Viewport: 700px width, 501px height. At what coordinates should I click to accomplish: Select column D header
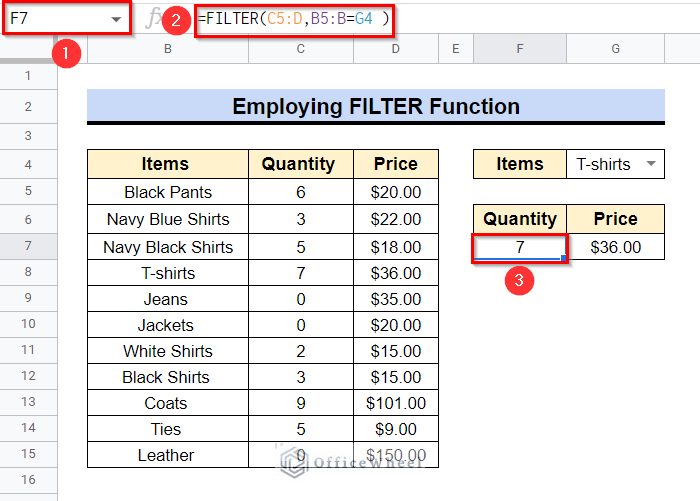395,49
